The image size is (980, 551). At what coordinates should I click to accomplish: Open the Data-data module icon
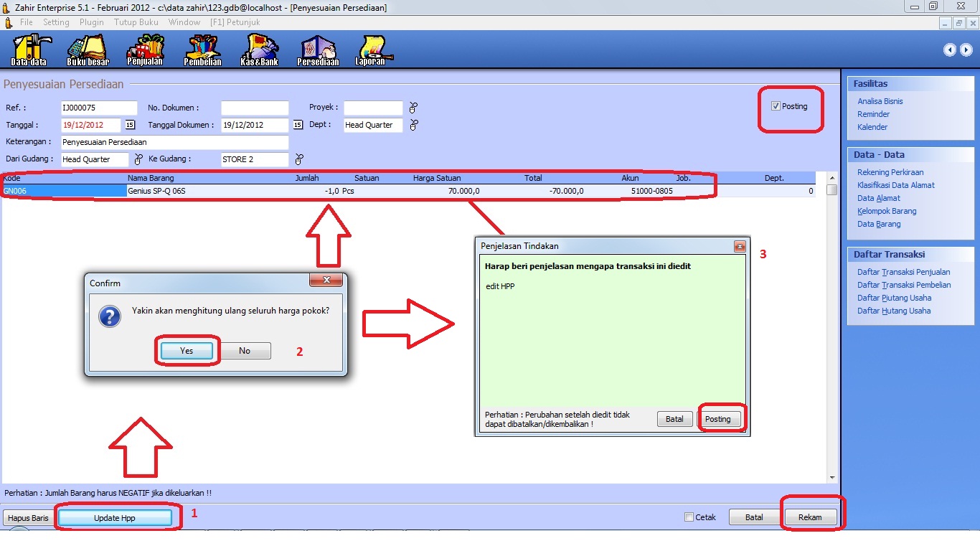[29, 50]
